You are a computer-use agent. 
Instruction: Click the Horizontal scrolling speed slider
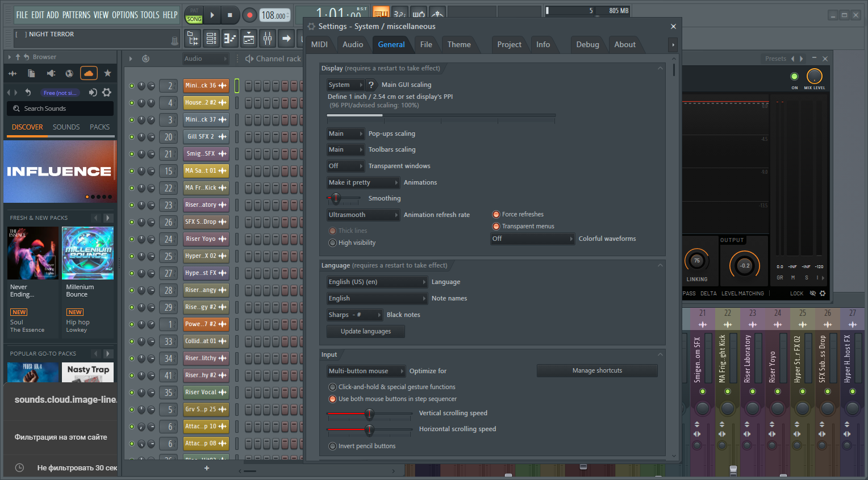369,429
